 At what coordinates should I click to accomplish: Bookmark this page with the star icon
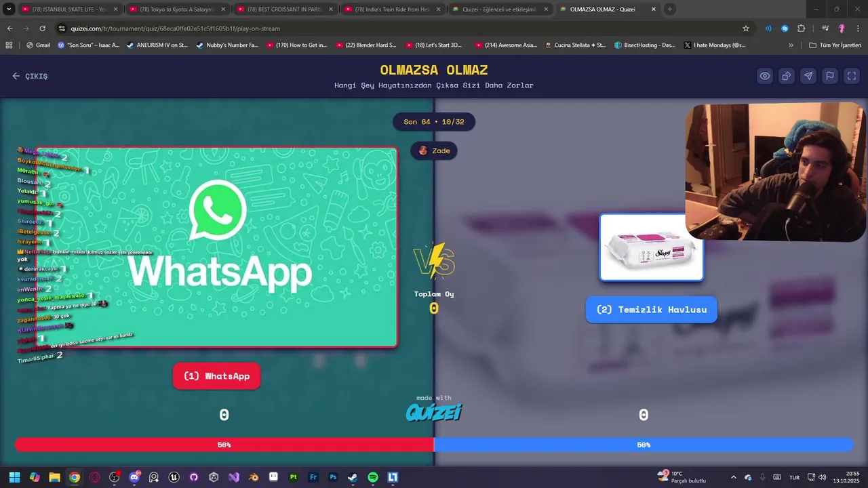pyautogui.click(x=746, y=28)
